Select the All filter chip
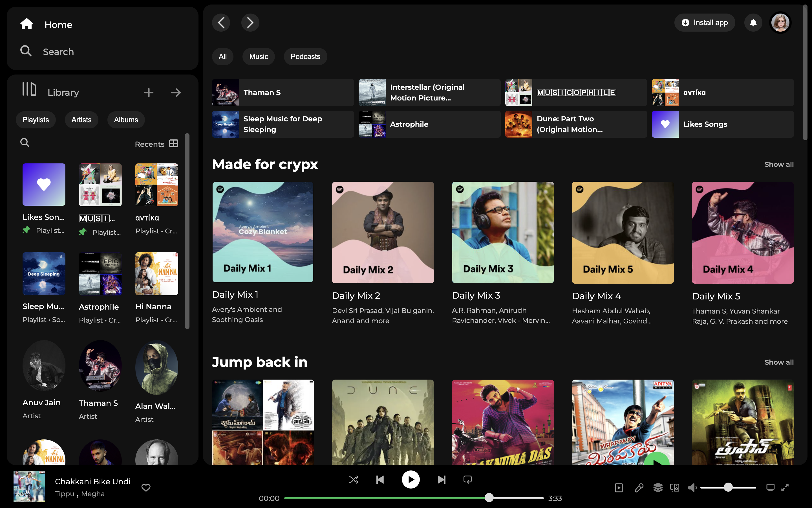The height and width of the screenshot is (508, 812). coord(222,56)
